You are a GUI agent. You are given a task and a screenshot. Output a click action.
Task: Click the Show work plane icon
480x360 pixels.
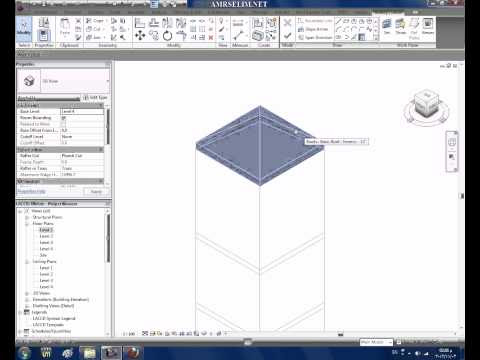point(400,26)
